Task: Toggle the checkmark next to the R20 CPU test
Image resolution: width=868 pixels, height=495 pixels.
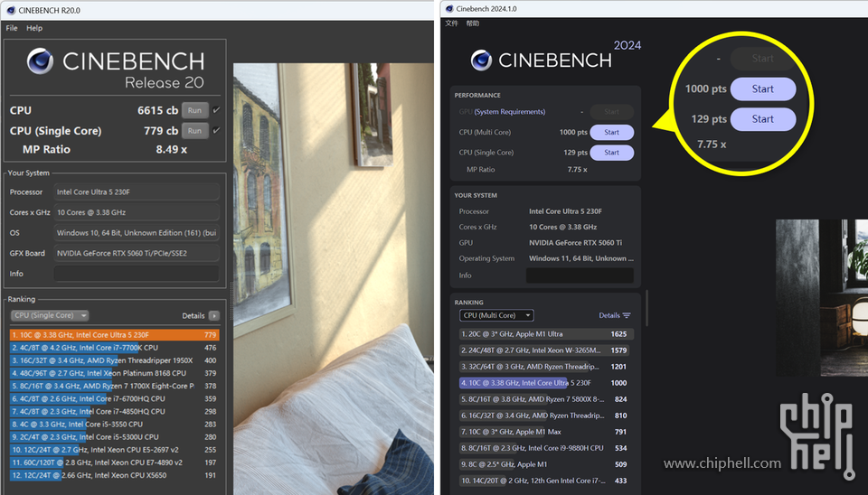Action: [216, 110]
